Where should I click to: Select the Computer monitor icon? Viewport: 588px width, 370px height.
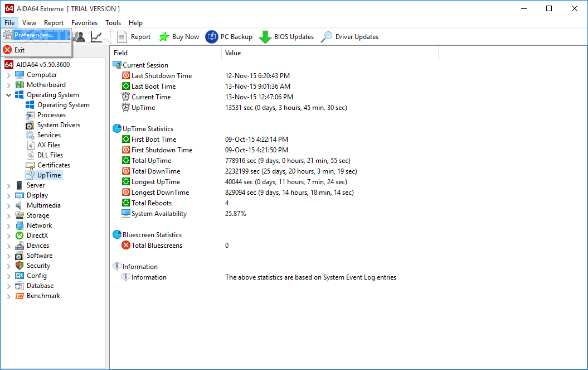pos(20,75)
